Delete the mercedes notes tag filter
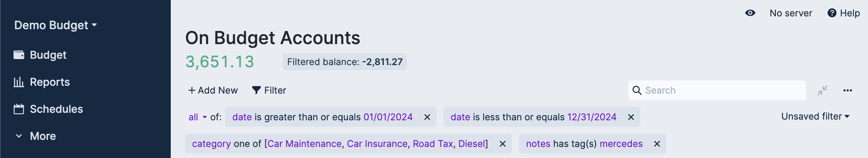This screenshot has height=158, width=868. pyautogui.click(x=657, y=144)
